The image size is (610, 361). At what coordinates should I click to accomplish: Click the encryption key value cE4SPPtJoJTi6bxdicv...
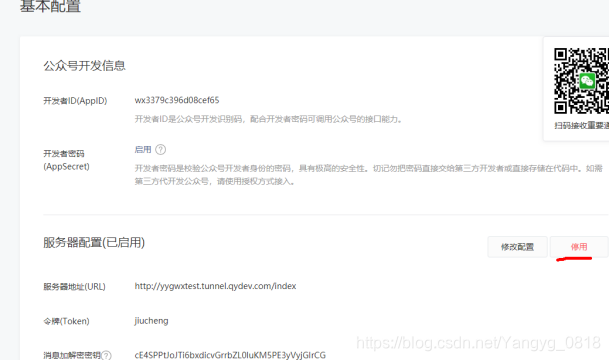point(230,355)
